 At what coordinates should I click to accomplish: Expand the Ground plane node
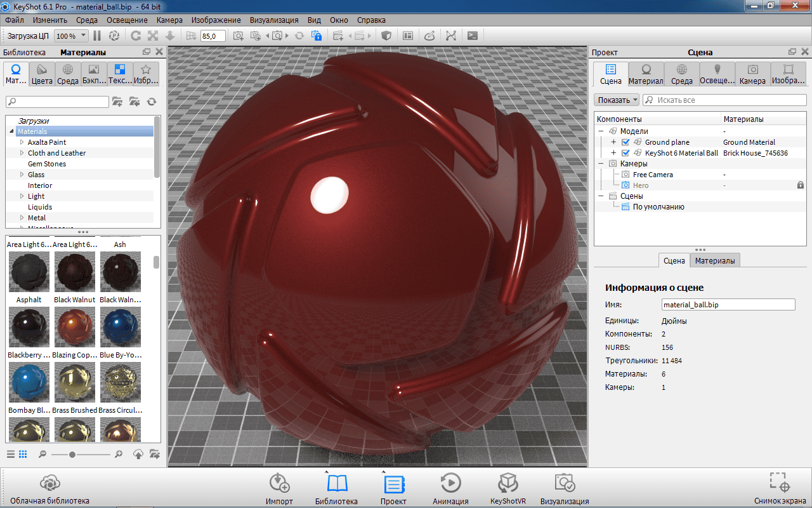pyautogui.click(x=613, y=142)
